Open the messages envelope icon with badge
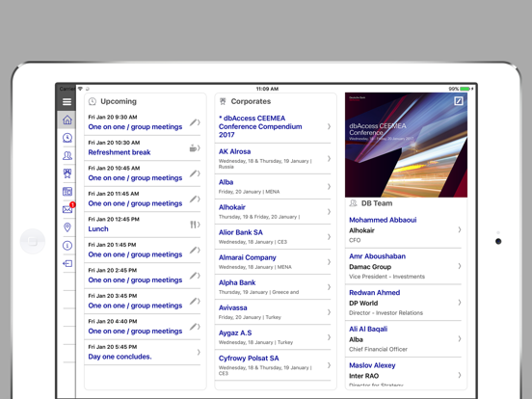The width and height of the screenshot is (532, 399). (x=67, y=209)
